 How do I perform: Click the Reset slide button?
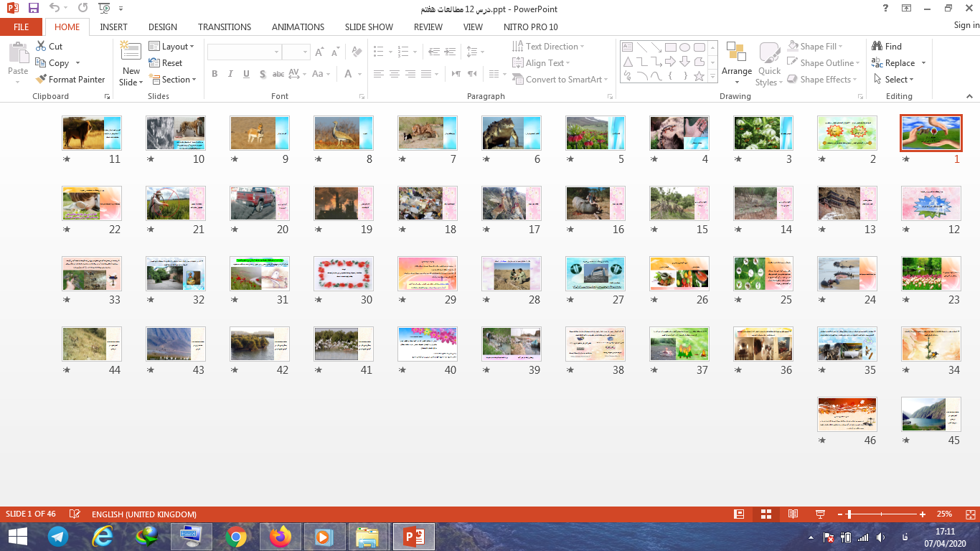(x=166, y=63)
